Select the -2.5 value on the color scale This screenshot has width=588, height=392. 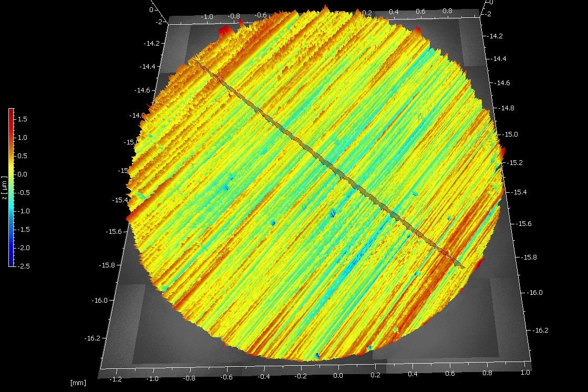[23, 266]
